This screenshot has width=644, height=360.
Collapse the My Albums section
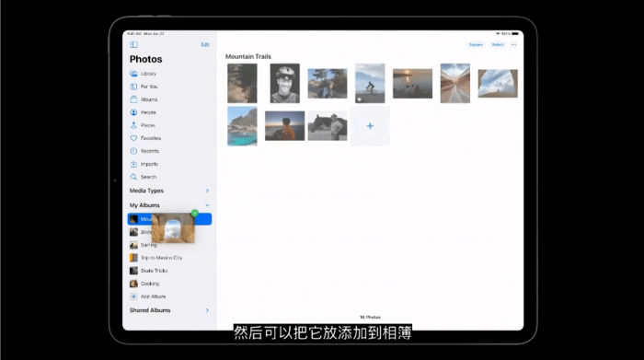click(x=207, y=205)
